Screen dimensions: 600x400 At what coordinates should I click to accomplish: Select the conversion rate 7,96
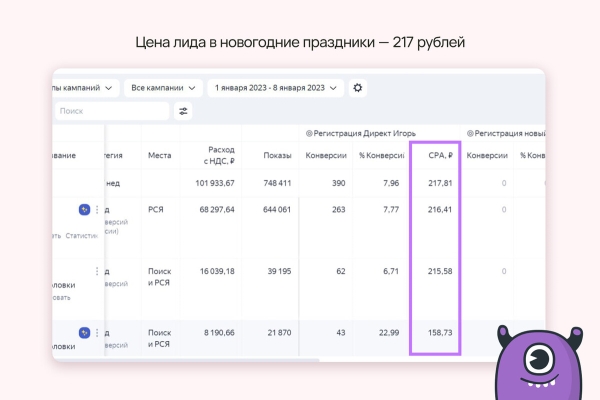(391, 183)
